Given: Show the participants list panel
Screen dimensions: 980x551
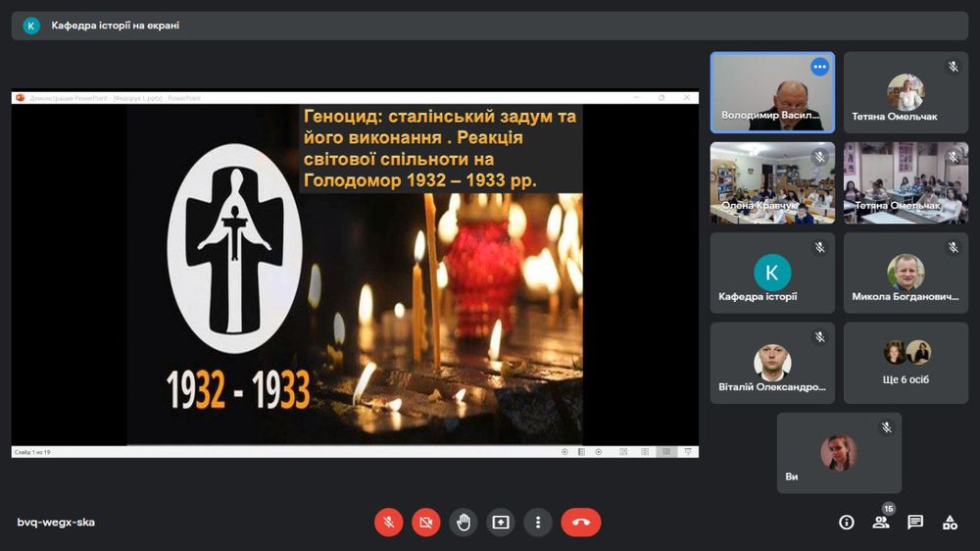Looking at the screenshot, I should [881, 523].
